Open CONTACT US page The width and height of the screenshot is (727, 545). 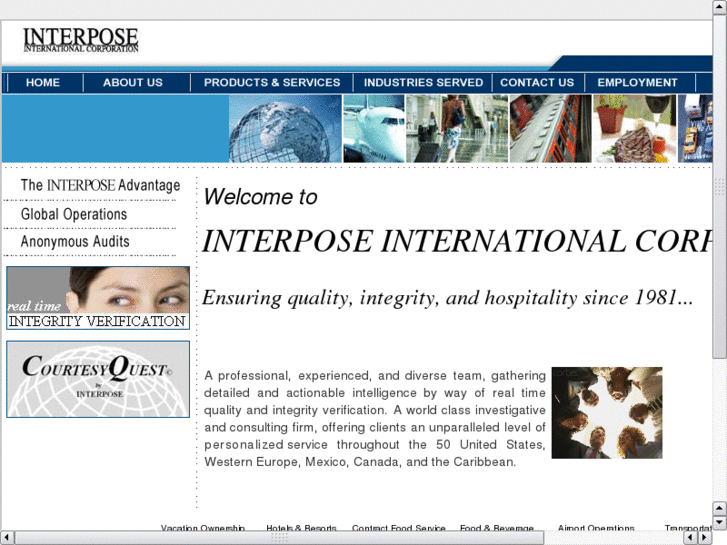537,83
